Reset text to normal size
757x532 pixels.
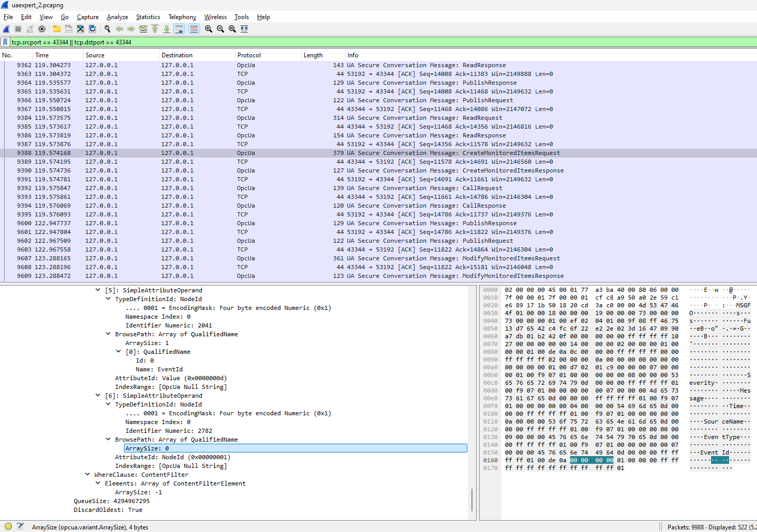tap(232, 29)
